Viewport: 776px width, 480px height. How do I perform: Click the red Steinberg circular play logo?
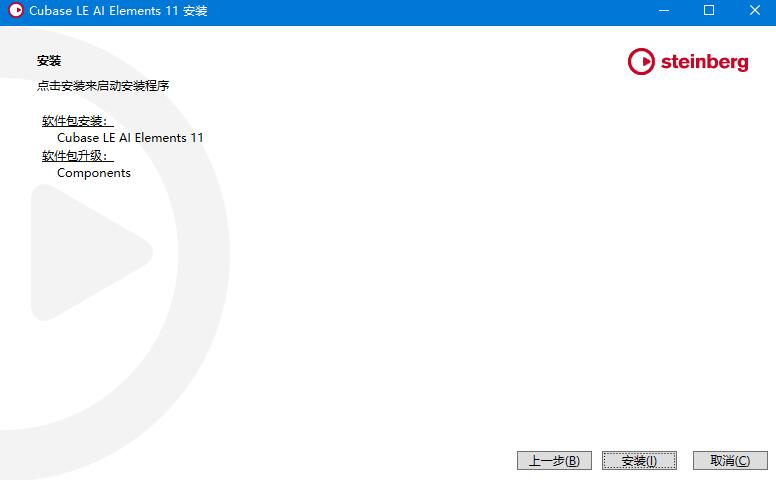641,62
